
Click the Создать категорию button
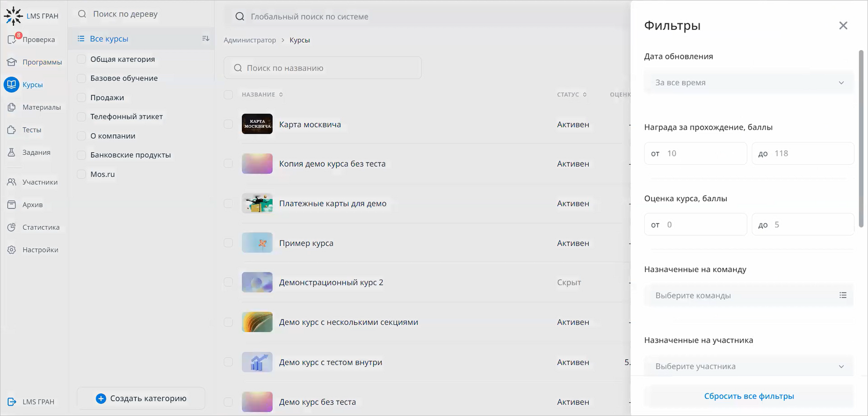click(141, 398)
